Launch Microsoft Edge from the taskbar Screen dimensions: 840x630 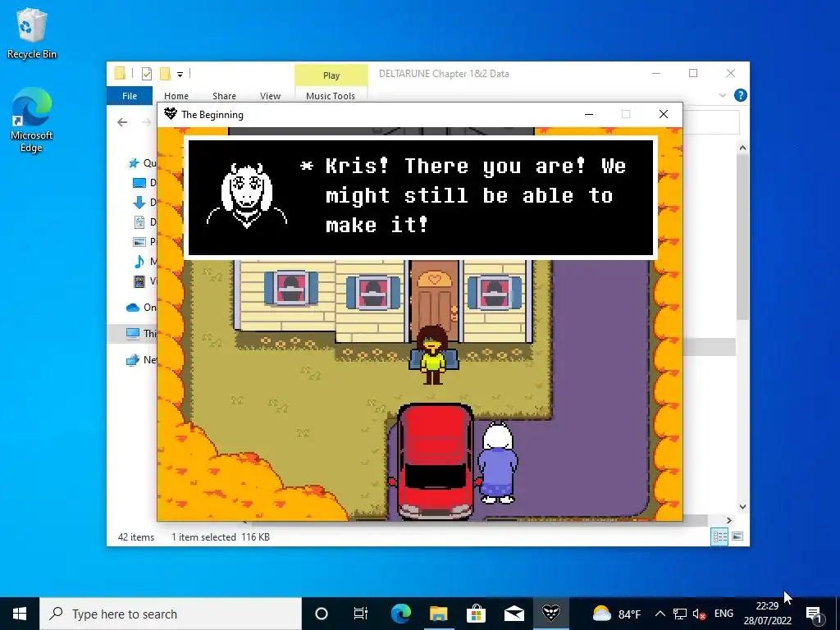[400, 614]
